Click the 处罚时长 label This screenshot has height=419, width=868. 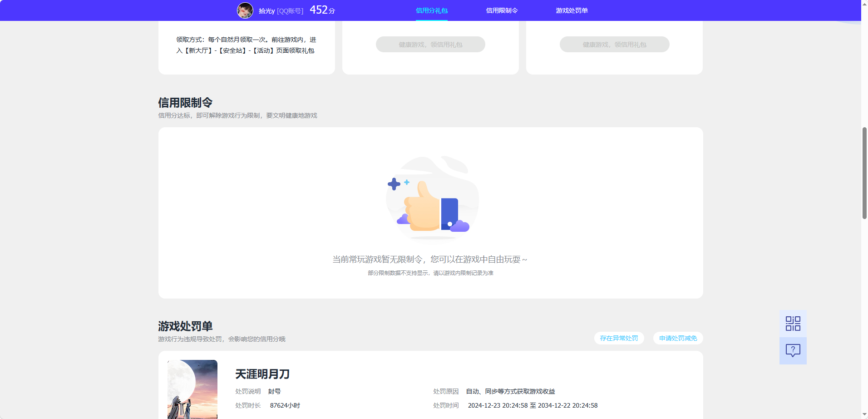(248, 405)
